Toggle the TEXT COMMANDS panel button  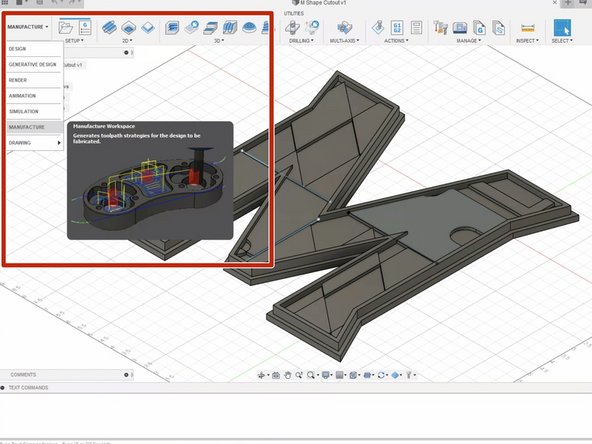click(x=2, y=388)
